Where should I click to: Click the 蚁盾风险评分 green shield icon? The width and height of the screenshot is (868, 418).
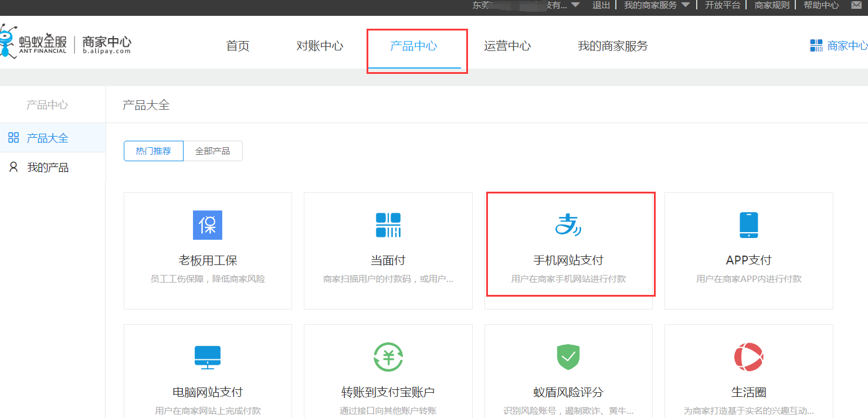pyautogui.click(x=568, y=357)
